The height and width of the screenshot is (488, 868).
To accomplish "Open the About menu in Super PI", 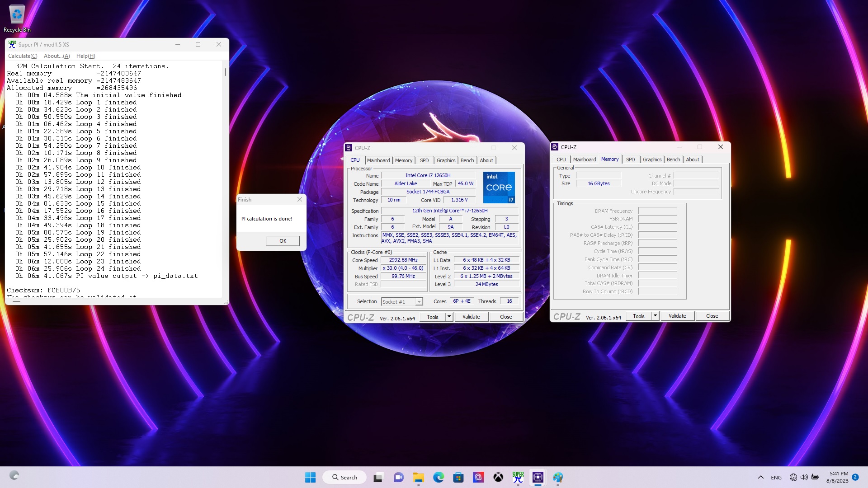I will point(57,56).
